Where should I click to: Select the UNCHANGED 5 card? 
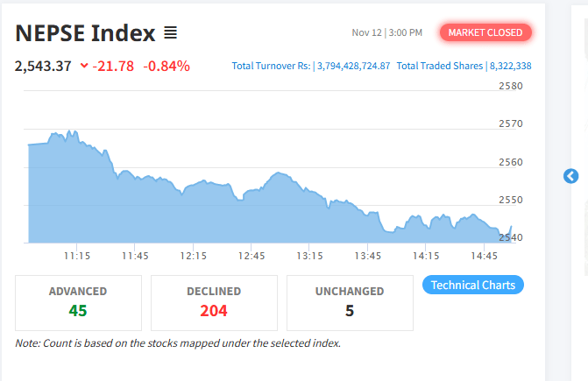coord(350,302)
